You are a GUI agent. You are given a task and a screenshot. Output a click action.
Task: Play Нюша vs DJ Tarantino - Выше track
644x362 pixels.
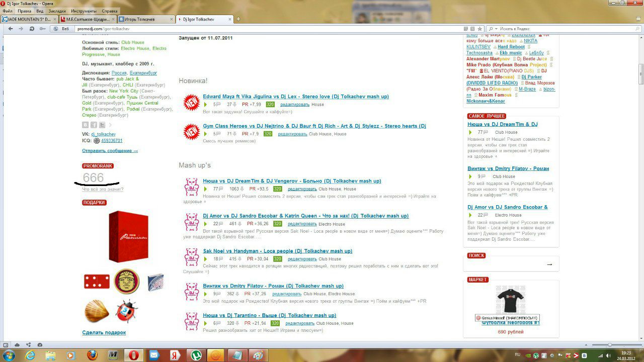(205, 323)
